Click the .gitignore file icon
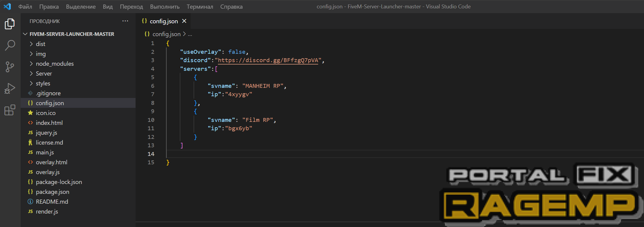The width and height of the screenshot is (644, 227). click(x=30, y=93)
